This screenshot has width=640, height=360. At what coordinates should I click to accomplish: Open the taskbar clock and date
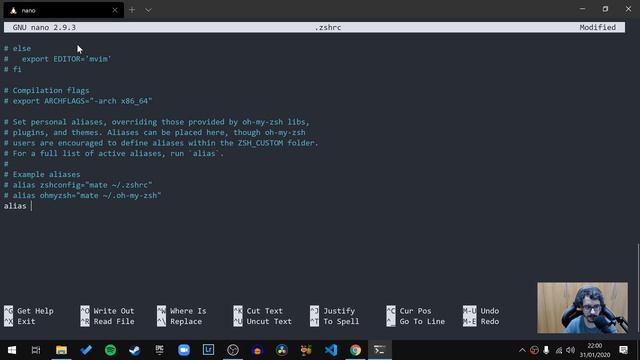595,350
